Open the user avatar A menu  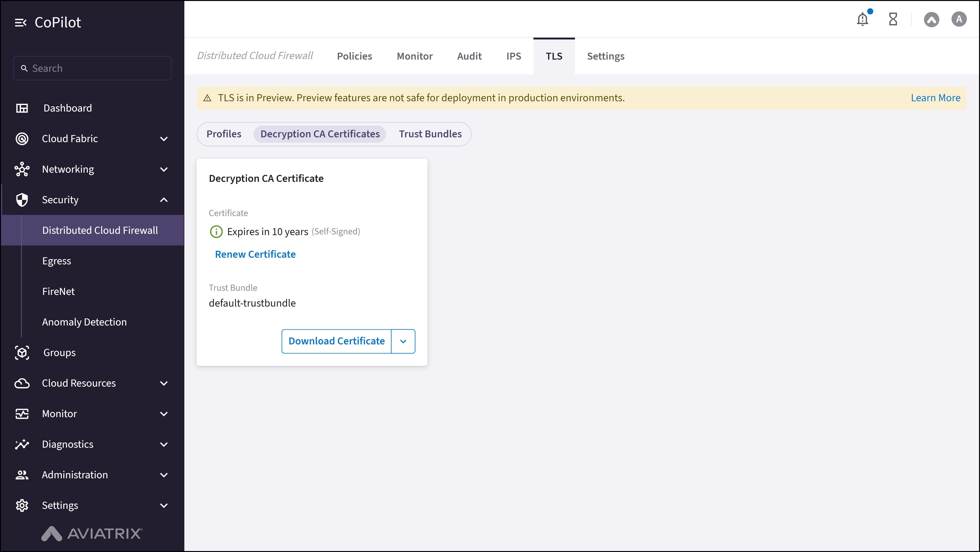pos(959,19)
